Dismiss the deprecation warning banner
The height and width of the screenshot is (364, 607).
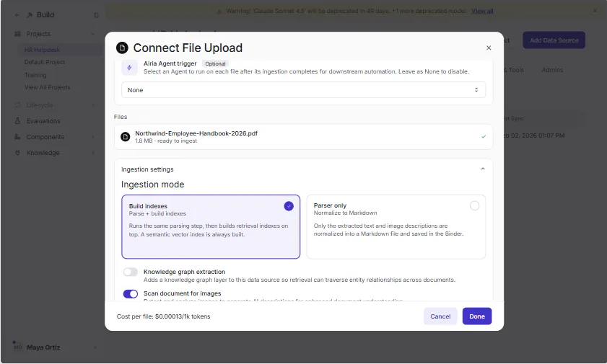pos(595,11)
